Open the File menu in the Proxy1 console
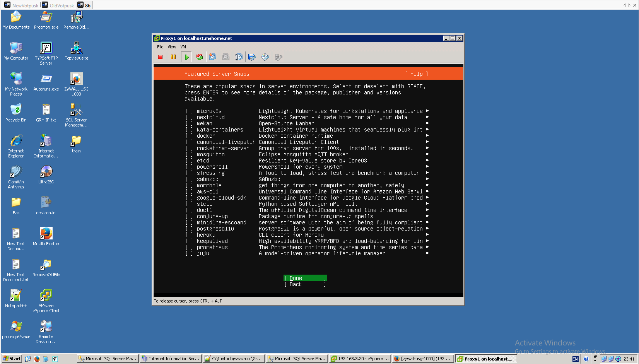 click(160, 47)
